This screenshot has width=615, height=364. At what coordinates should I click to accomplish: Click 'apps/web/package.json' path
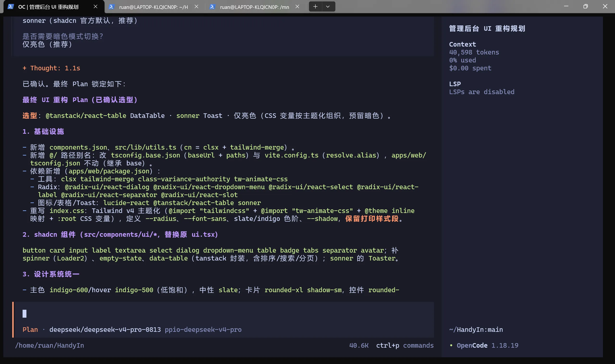click(109, 171)
